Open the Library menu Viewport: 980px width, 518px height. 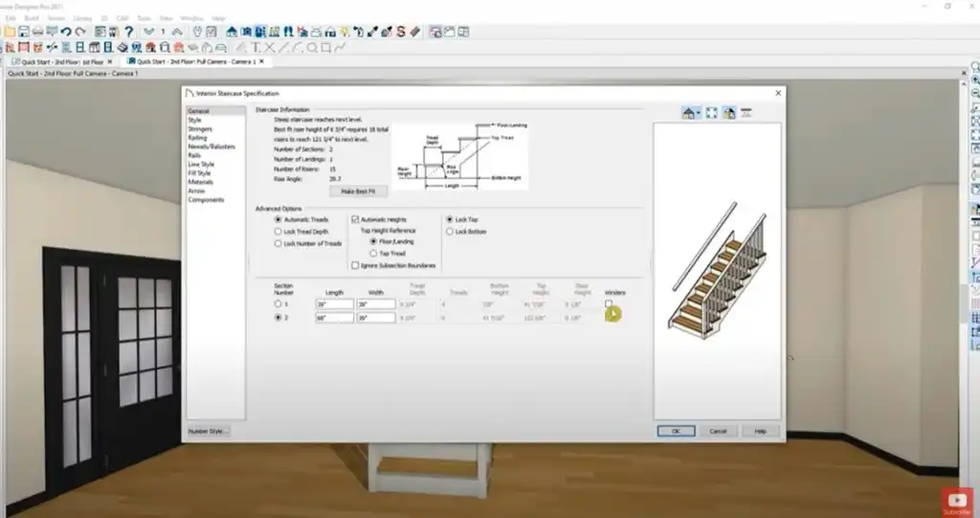[x=82, y=19]
